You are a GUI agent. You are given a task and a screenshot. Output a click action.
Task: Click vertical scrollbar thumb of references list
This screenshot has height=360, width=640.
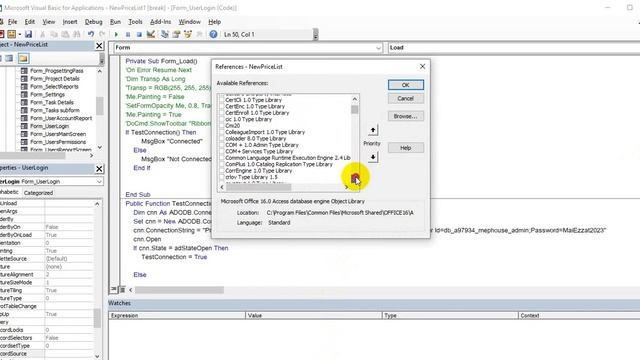[354, 110]
